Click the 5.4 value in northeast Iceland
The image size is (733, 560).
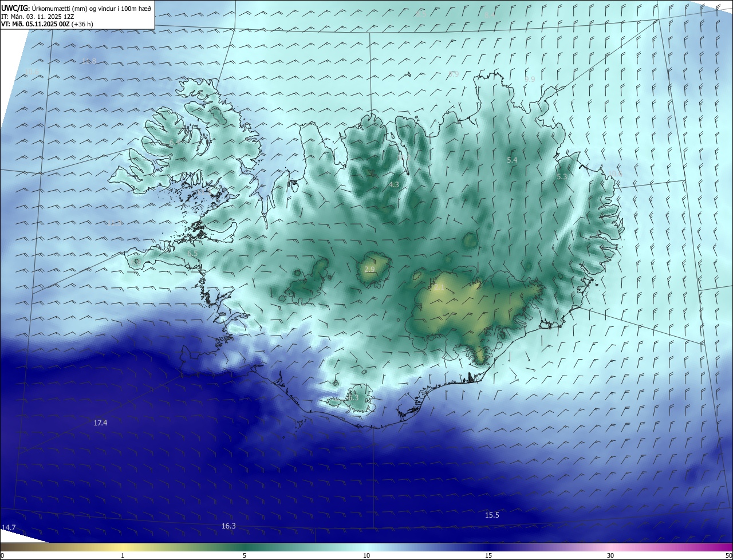[x=512, y=160]
